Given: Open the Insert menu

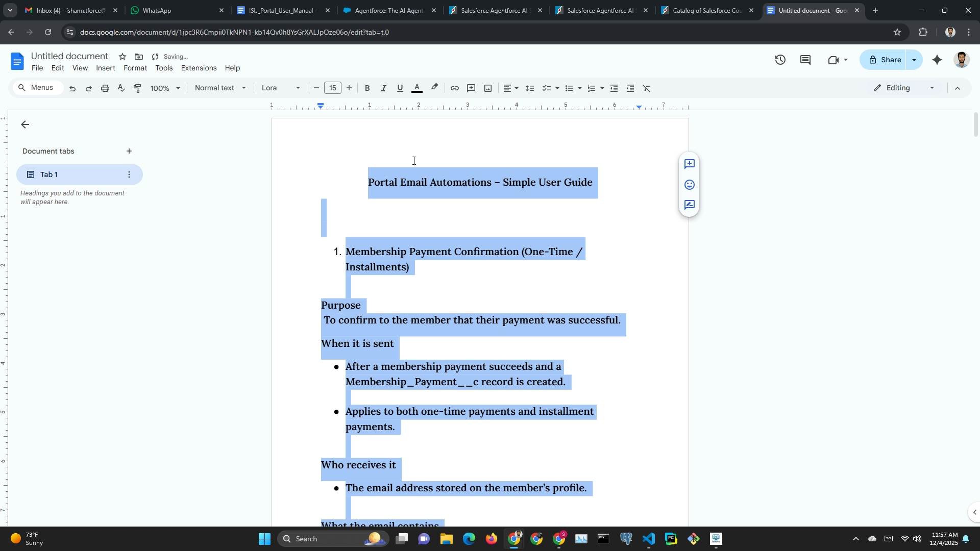Looking at the screenshot, I should pyautogui.click(x=105, y=68).
